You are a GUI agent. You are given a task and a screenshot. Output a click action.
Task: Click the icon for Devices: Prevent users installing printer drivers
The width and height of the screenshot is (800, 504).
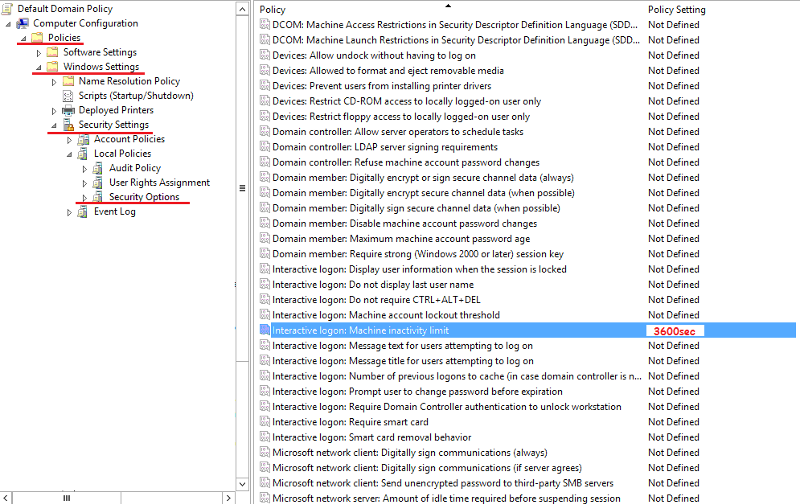click(x=265, y=85)
